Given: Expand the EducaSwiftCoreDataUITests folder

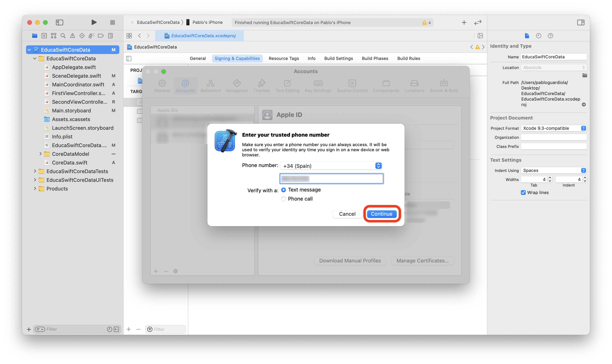Looking at the screenshot, I should 35,180.
